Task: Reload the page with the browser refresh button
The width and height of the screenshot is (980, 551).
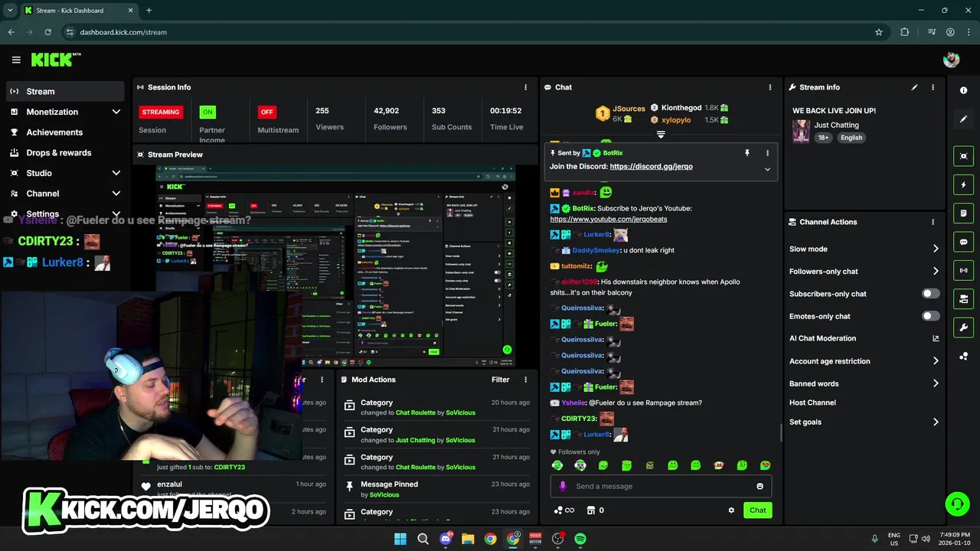Action: tap(47, 32)
